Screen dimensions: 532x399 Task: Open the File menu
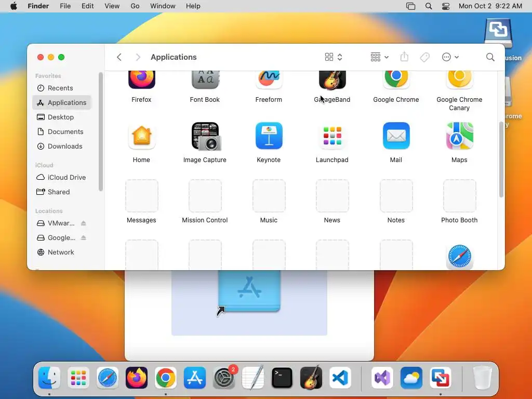pyautogui.click(x=65, y=6)
